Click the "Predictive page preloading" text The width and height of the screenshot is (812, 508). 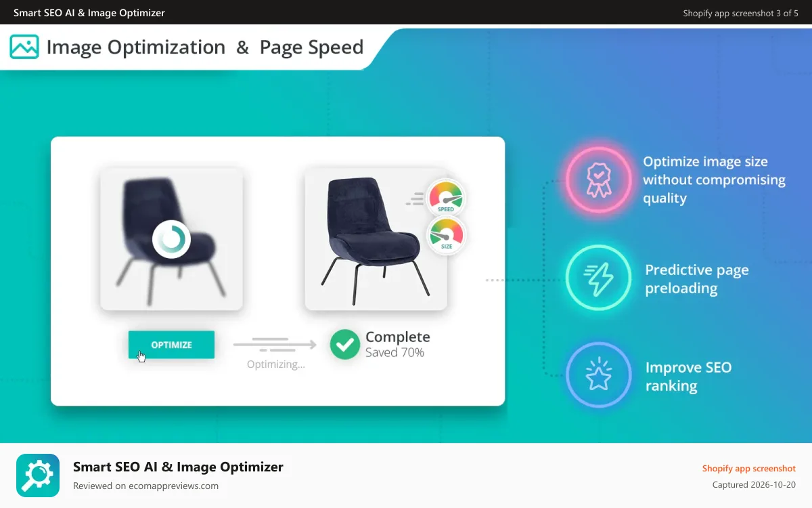coord(696,279)
